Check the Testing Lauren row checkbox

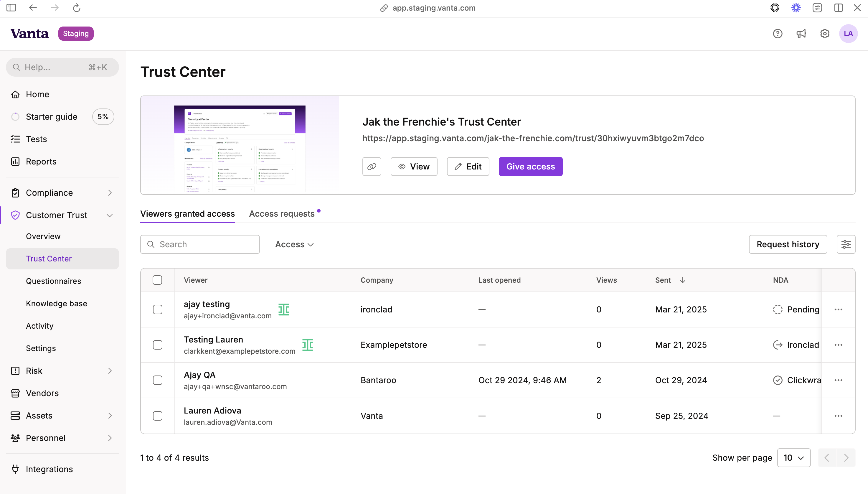[x=157, y=345]
